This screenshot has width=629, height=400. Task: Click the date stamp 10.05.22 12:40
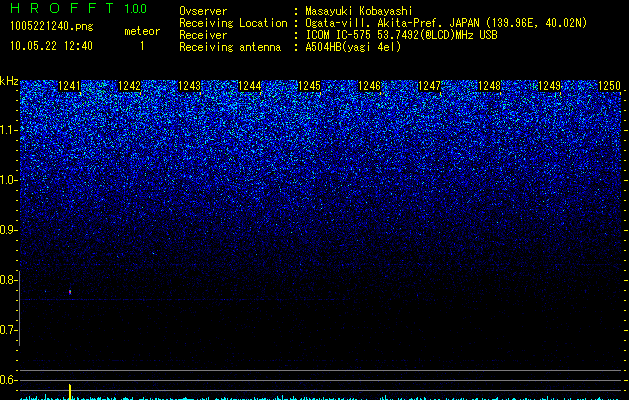tap(51, 46)
